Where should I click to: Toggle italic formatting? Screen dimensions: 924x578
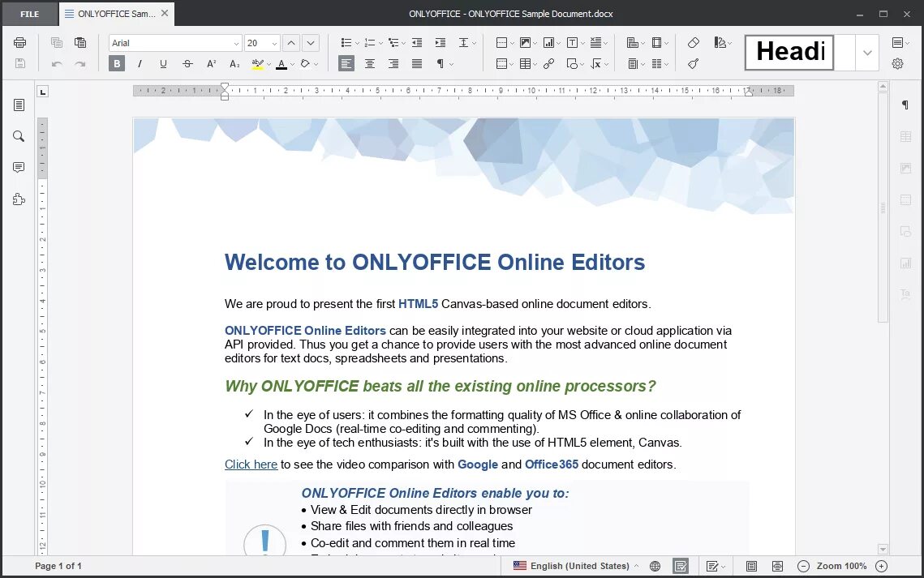(139, 62)
